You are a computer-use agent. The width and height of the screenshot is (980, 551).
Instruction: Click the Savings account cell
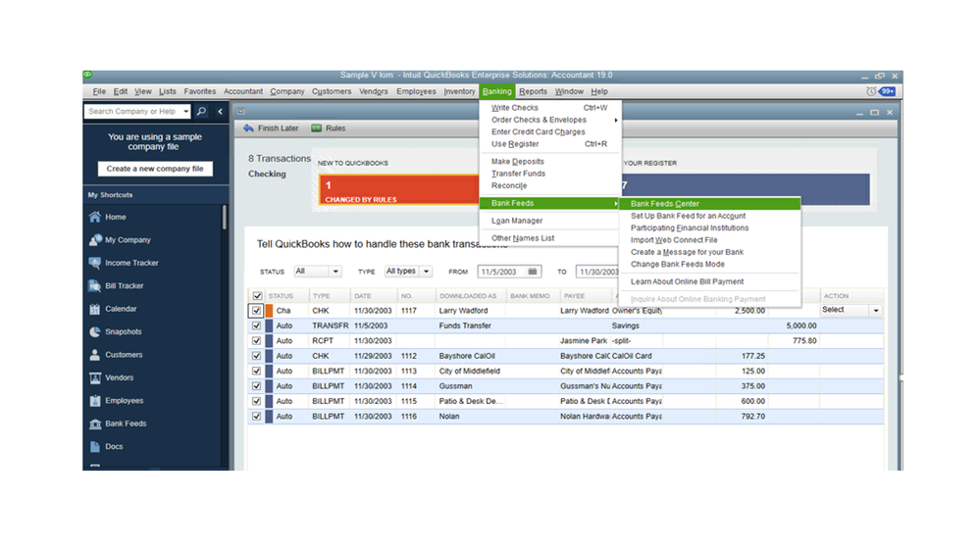(x=625, y=326)
